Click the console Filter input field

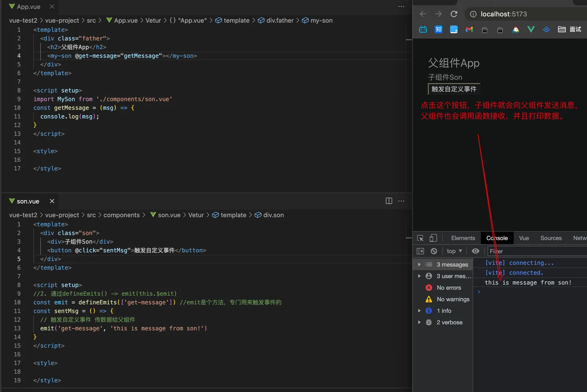537,251
